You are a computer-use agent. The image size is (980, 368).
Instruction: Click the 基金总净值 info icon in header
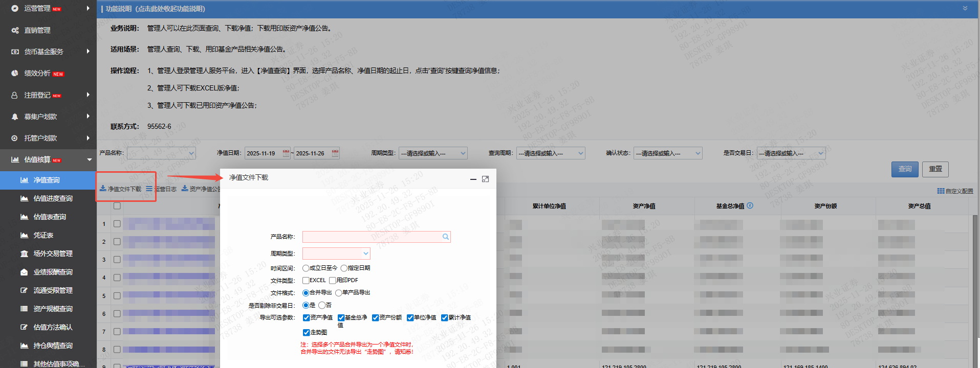[x=750, y=205]
